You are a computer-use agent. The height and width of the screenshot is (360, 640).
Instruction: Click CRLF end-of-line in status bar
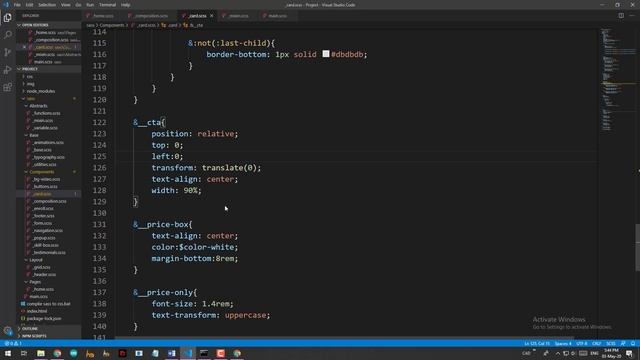tap(597, 343)
